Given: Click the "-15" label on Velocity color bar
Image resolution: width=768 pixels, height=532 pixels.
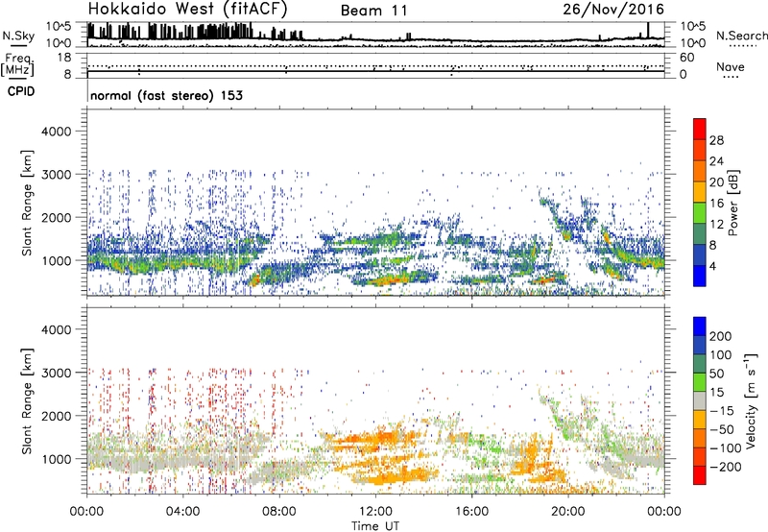Looking at the screenshot, I should (722, 411).
